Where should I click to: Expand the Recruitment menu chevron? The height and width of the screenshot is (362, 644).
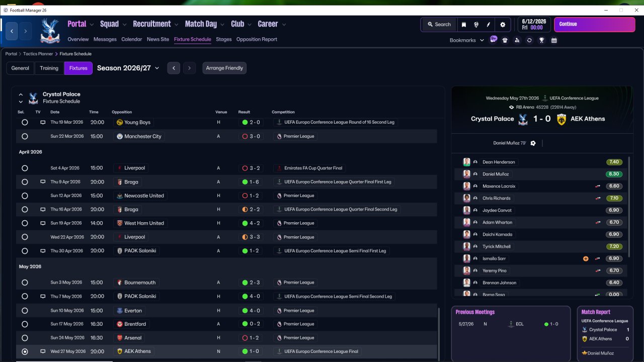pyautogui.click(x=176, y=24)
